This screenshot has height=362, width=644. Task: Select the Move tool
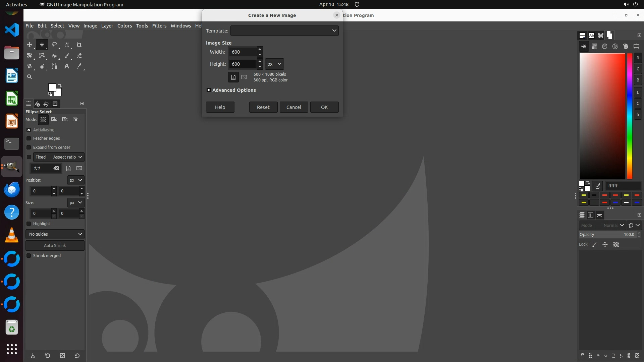(30, 45)
